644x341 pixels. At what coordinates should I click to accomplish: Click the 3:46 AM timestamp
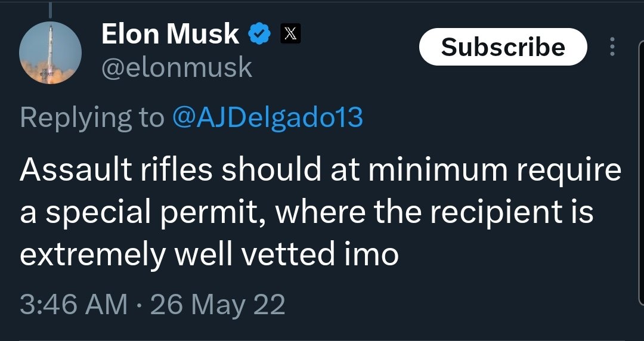(x=74, y=305)
